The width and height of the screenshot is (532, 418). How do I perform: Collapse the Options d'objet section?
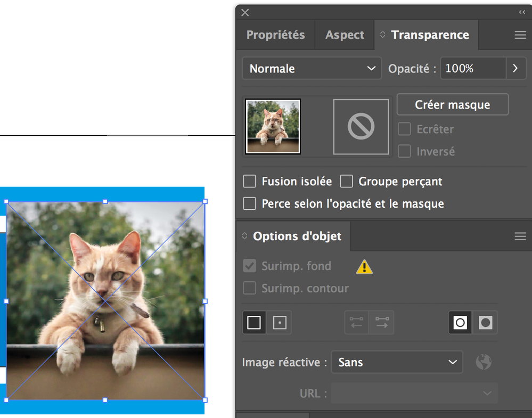coord(245,236)
